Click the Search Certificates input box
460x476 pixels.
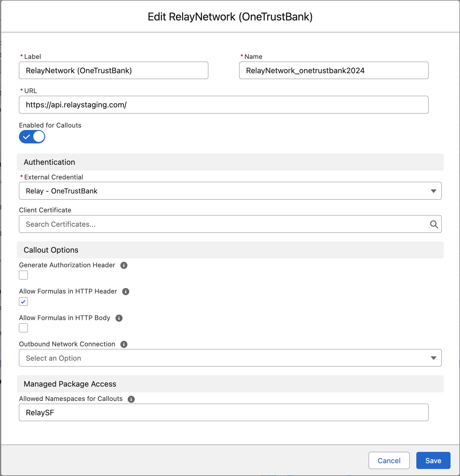(x=223, y=224)
